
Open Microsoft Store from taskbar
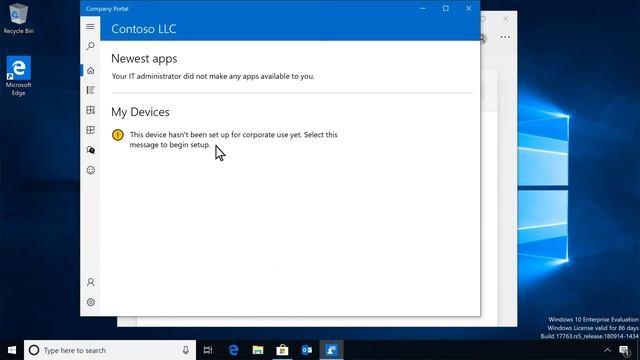pos(282,350)
